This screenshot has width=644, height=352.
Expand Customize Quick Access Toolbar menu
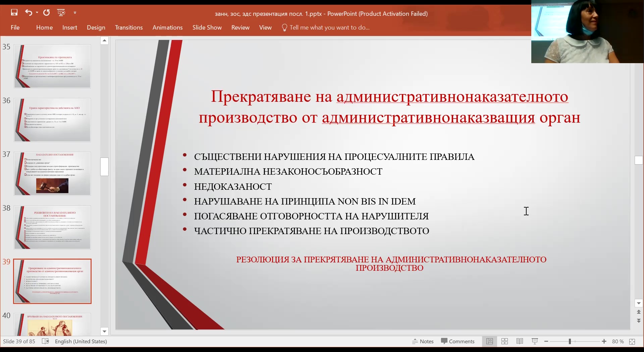click(75, 13)
